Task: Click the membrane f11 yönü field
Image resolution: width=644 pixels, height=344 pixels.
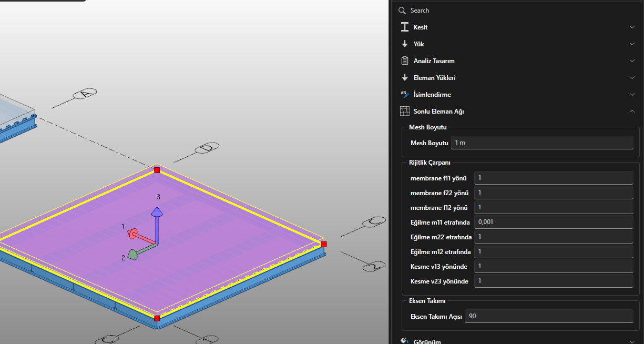Action: [x=553, y=178]
